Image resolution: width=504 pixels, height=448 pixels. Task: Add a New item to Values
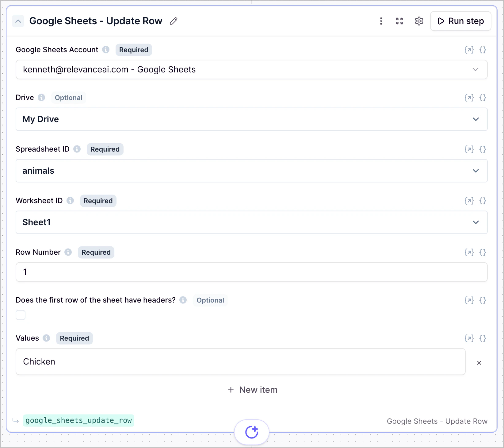pyautogui.click(x=252, y=390)
